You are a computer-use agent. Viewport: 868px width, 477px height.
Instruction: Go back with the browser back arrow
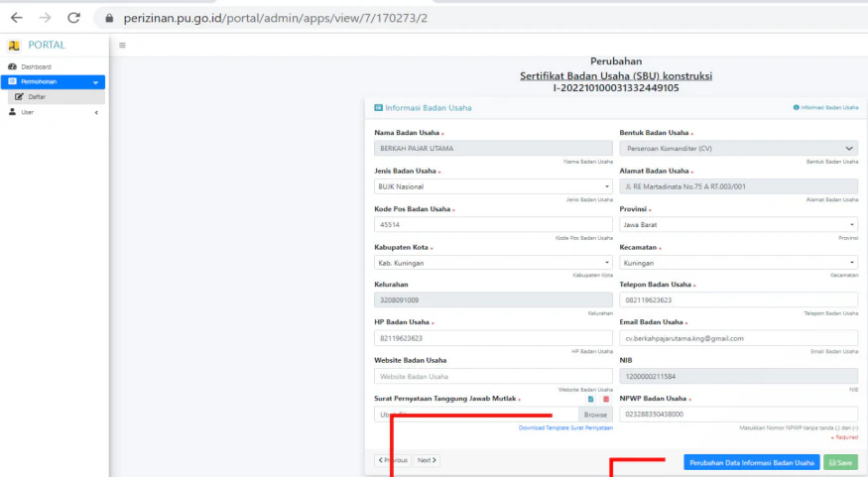(x=17, y=18)
